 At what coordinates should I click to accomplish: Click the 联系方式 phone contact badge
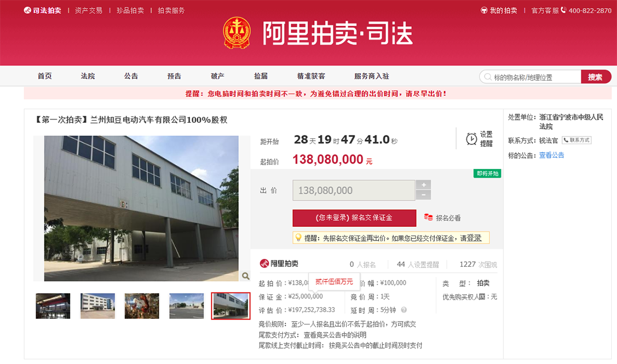tap(576, 140)
